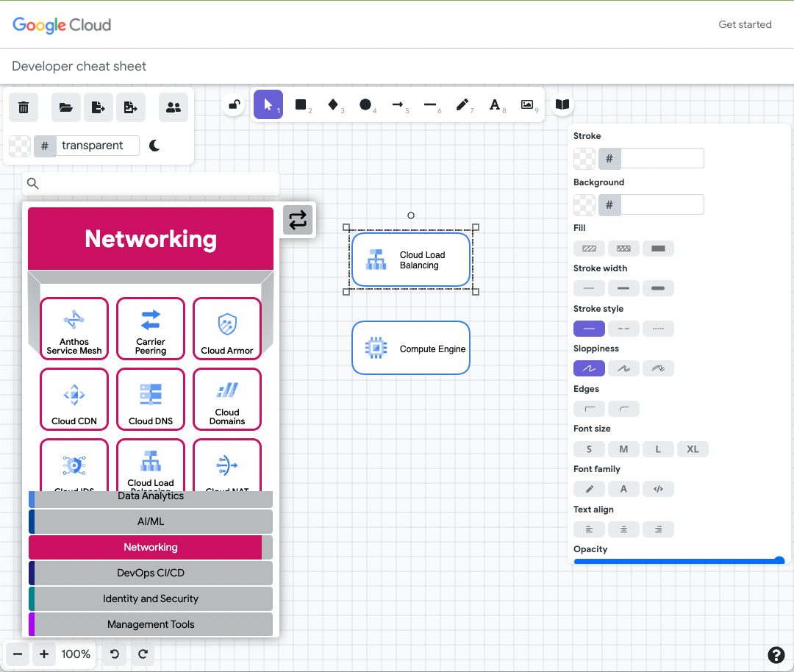Open the Management Tools category
The image size is (794, 672).
point(151,624)
